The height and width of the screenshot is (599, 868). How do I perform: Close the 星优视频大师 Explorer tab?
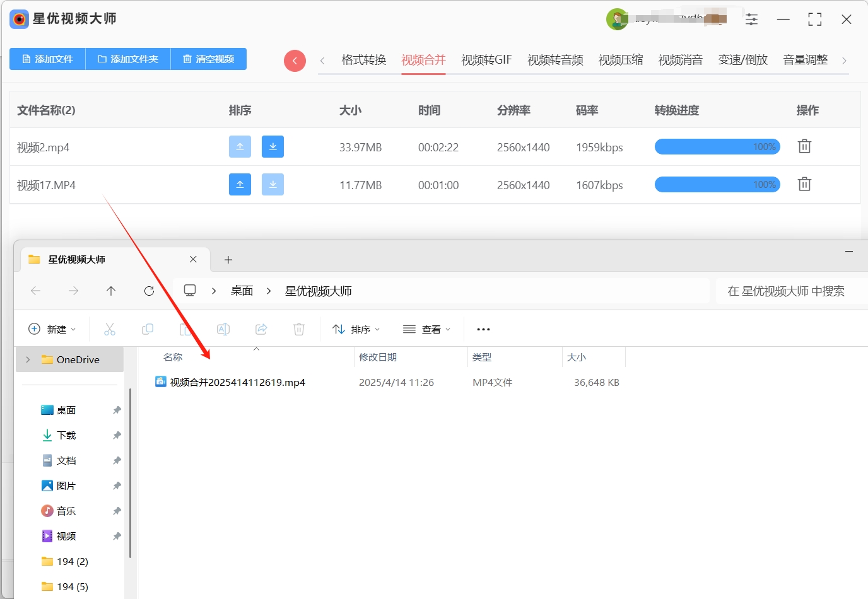[193, 259]
